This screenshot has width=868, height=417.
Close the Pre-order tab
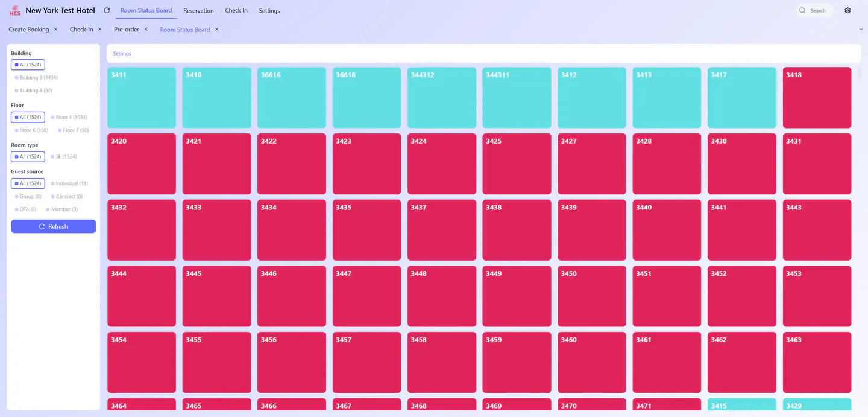(x=146, y=29)
